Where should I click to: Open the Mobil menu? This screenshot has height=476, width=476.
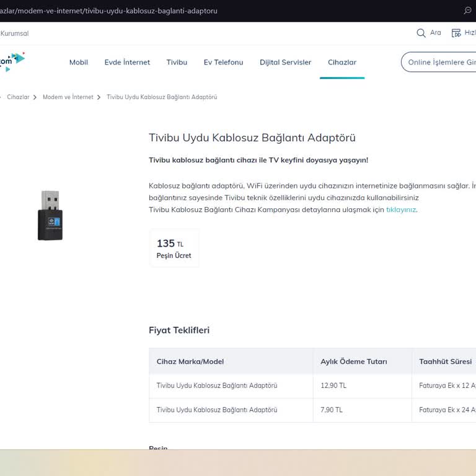(79, 62)
